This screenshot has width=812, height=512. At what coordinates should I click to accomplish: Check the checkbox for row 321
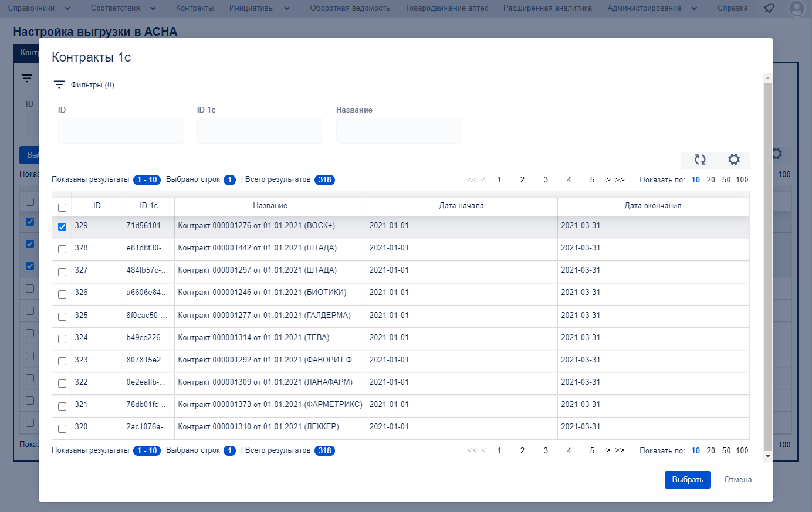tap(62, 406)
